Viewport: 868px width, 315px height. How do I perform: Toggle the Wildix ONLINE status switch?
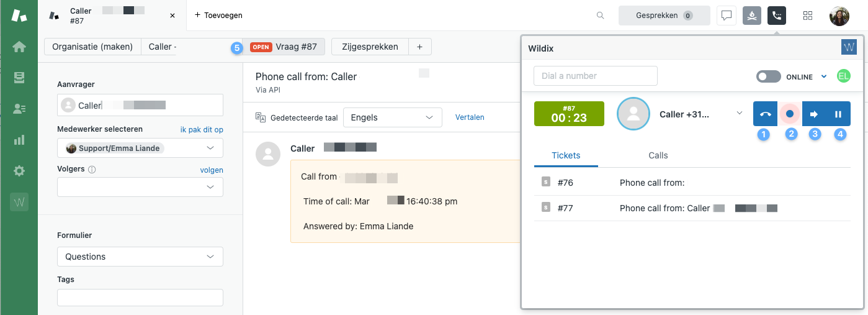coord(769,76)
